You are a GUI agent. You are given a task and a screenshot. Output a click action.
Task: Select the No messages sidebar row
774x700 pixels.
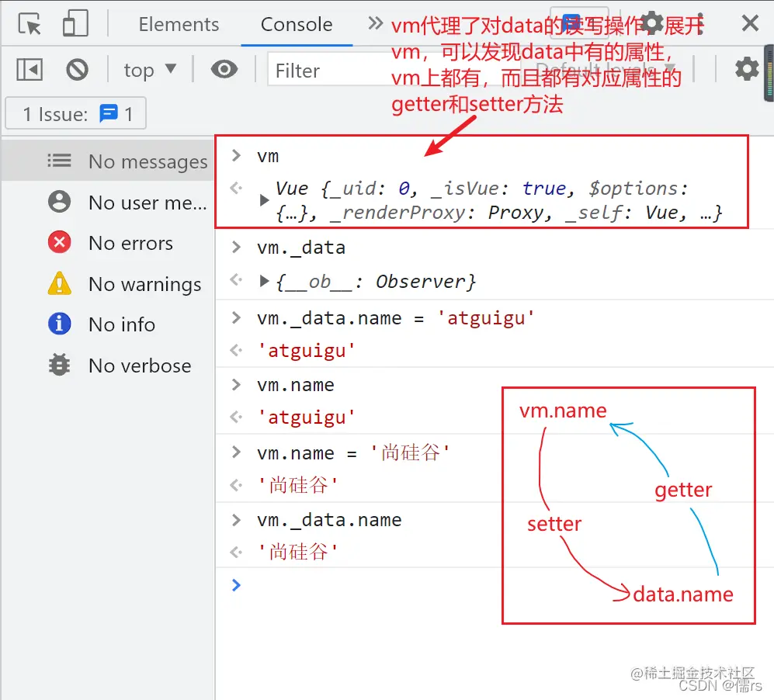(x=108, y=161)
